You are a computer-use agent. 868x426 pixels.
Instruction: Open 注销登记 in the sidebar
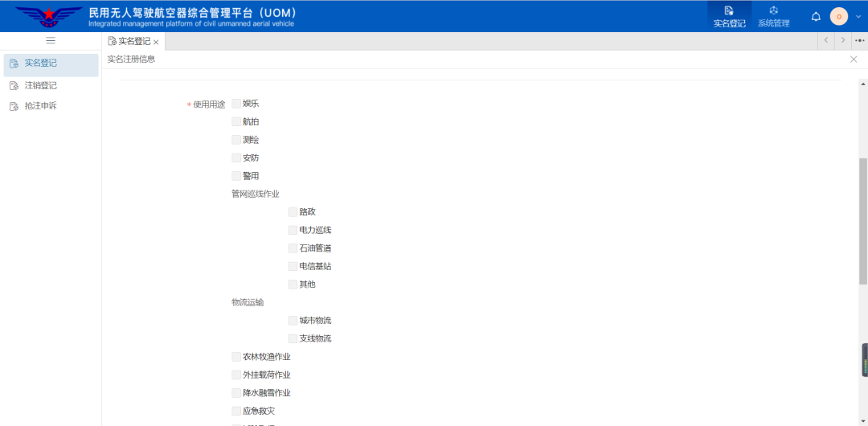pyautogui.click(x=40, y=85)
